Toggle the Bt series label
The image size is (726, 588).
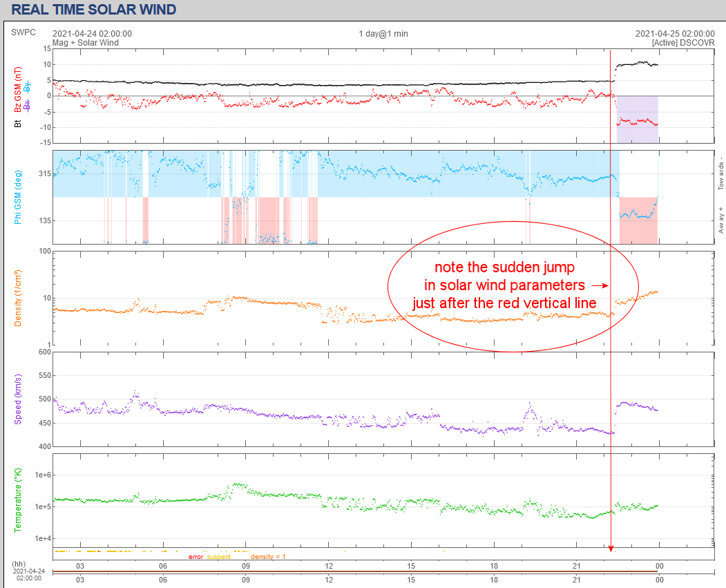pos(18,124)
